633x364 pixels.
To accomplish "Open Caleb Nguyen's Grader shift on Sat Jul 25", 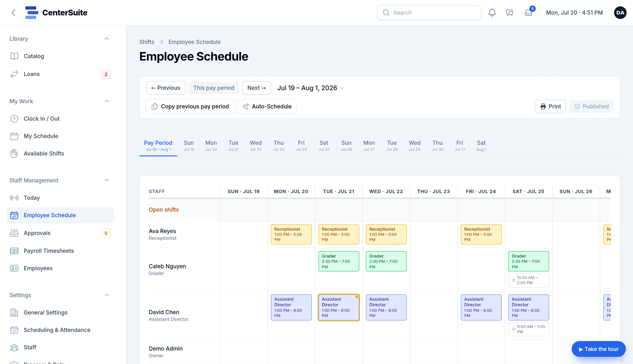I will 529,261.
